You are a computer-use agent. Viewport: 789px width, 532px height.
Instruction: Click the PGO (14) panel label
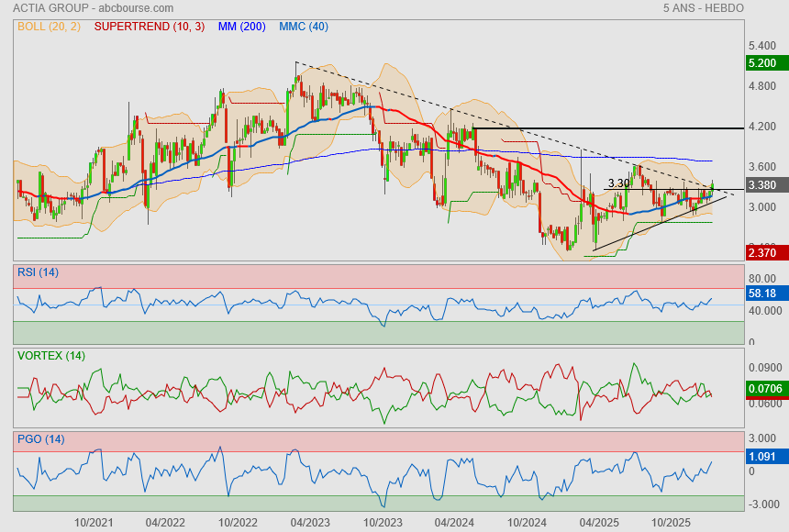[x=40, y=439]
